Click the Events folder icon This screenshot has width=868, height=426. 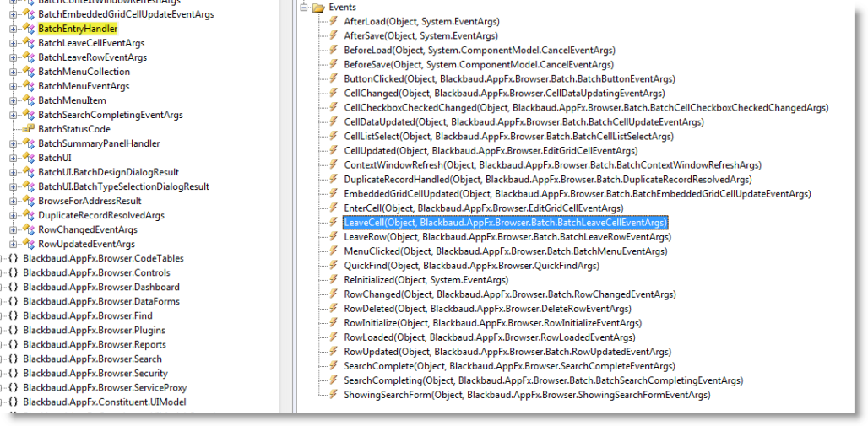[317, 8]
